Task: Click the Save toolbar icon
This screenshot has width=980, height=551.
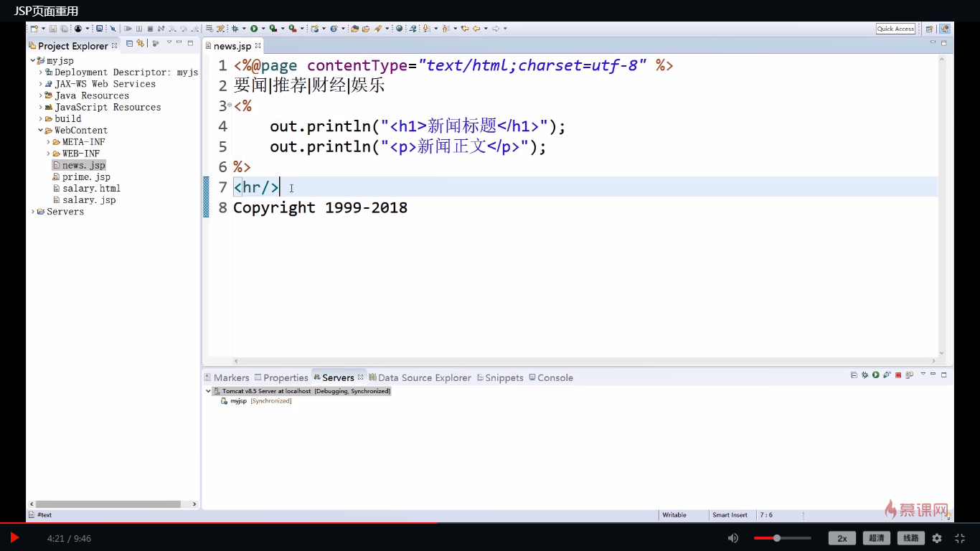Action: click(53, 29)
